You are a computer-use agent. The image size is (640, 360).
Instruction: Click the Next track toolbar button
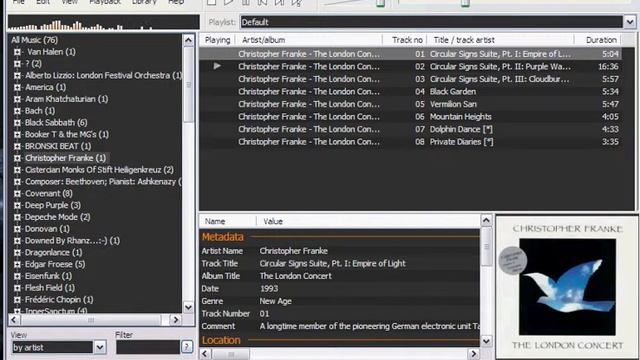point(280,2)
